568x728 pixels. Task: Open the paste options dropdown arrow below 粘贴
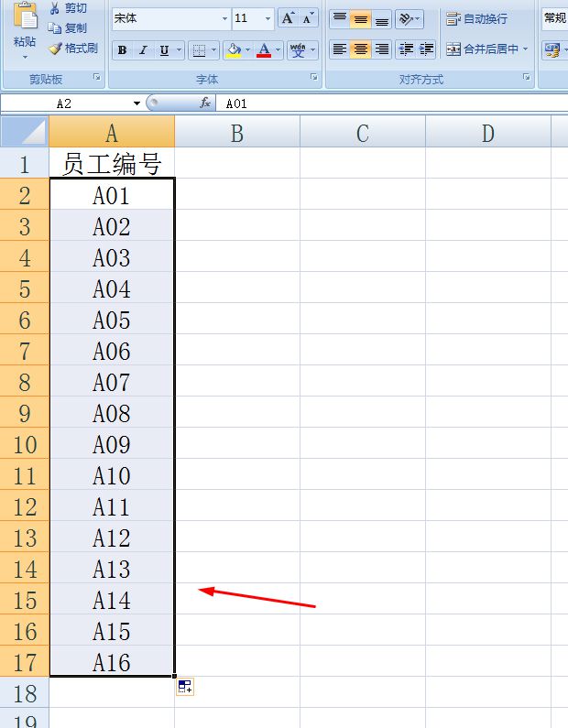pos(25,57)
